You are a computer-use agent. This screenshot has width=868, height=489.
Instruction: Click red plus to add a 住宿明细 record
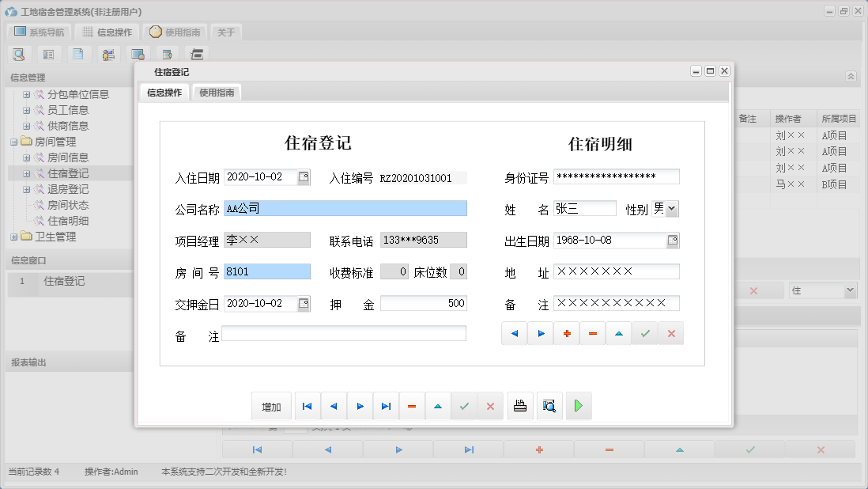coord(566,333)
